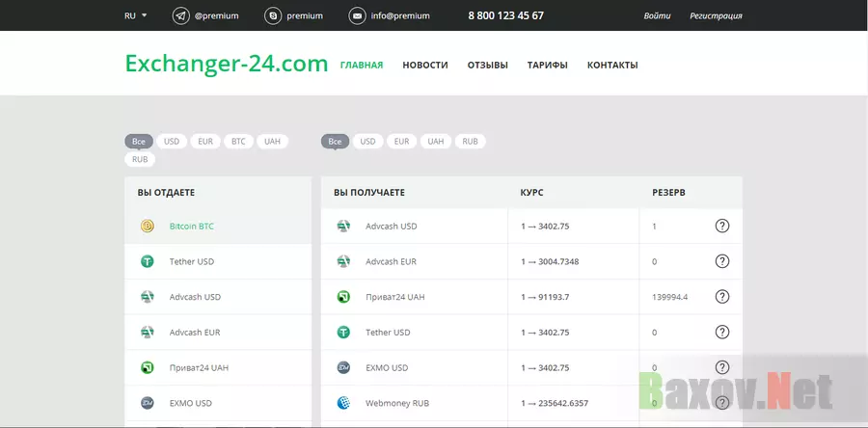Viewport: 868px width, 428px height.
Task: Filter give currencies by EUR
Action: 205,142
